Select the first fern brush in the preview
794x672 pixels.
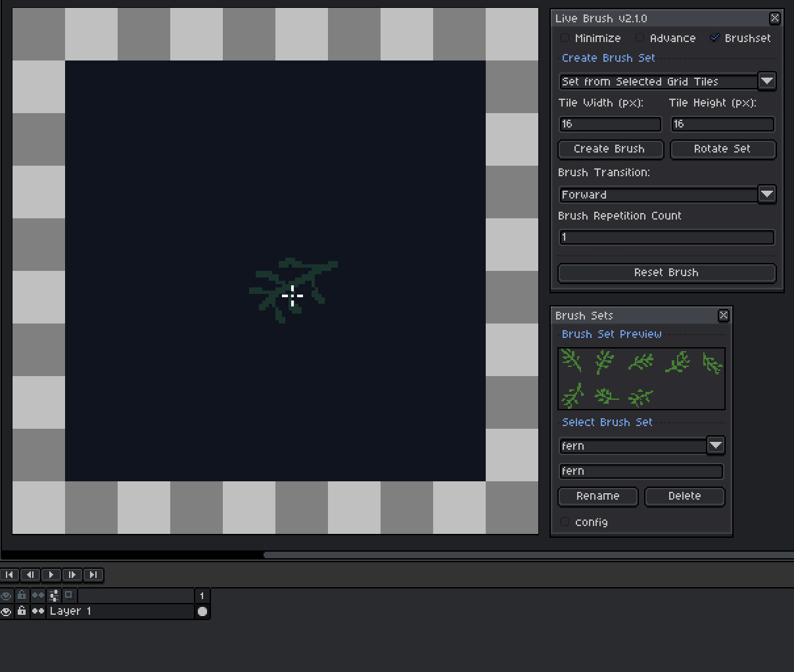click(x=572, y=361)
